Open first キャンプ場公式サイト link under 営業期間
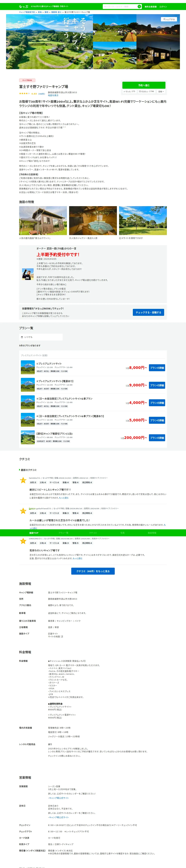This screenshot has width=186, height=868. (59, 798)
